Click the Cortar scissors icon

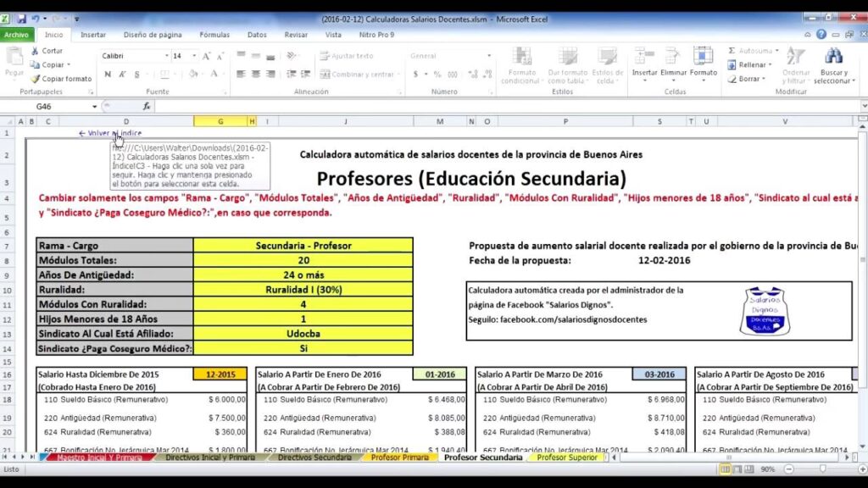point(33,51)
